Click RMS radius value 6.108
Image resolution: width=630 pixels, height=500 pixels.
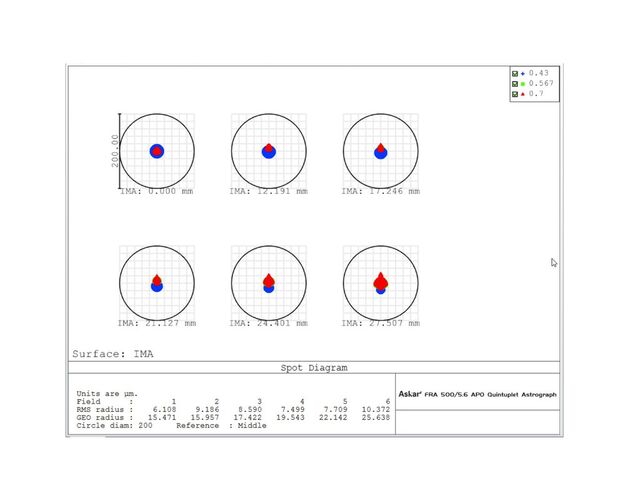pyautogui.click(x=164, y=410)
